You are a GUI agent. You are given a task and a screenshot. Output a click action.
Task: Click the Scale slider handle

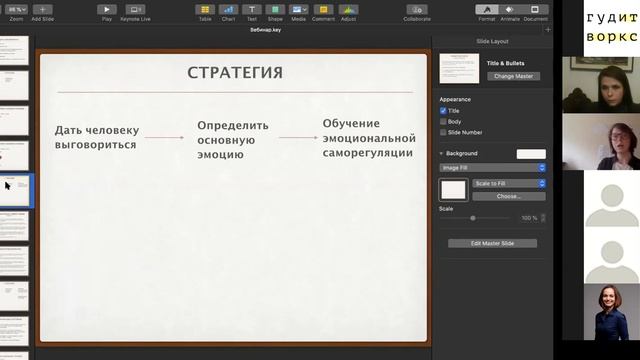click(473, 218)
